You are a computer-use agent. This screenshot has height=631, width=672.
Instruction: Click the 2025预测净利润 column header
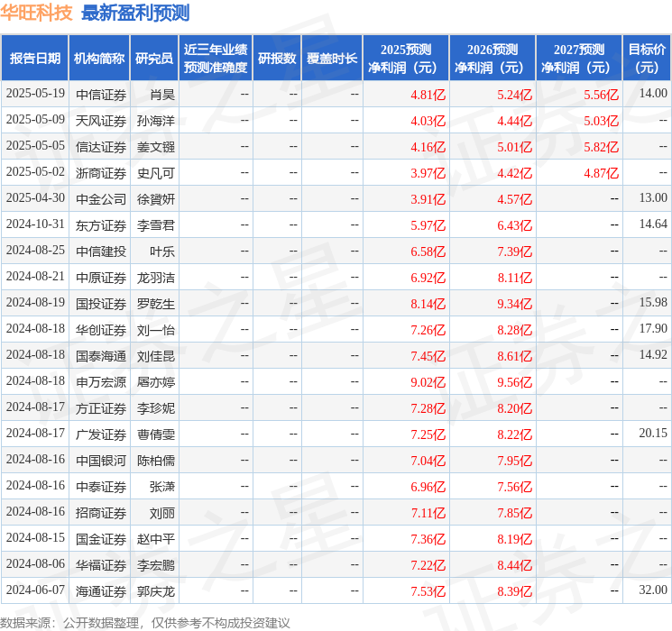pyautogui.click(x=406, y=58)
